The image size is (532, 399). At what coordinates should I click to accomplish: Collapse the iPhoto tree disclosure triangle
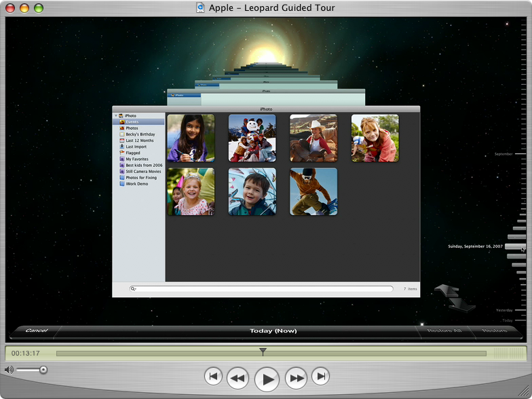(115, 115)
